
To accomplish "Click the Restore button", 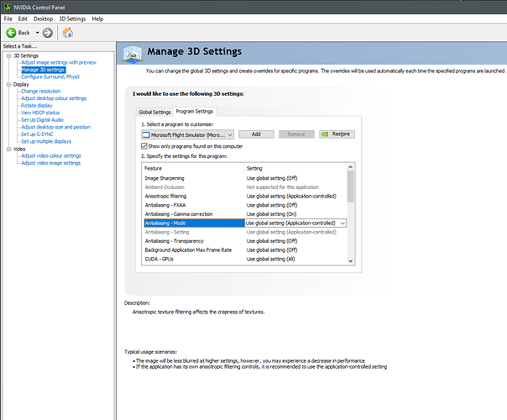I will [337, 134].
